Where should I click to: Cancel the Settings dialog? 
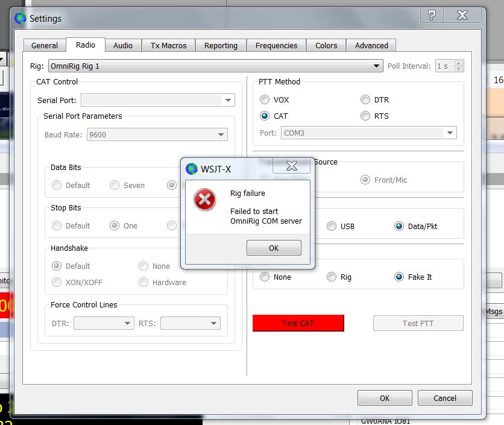[x=444, y=398]
